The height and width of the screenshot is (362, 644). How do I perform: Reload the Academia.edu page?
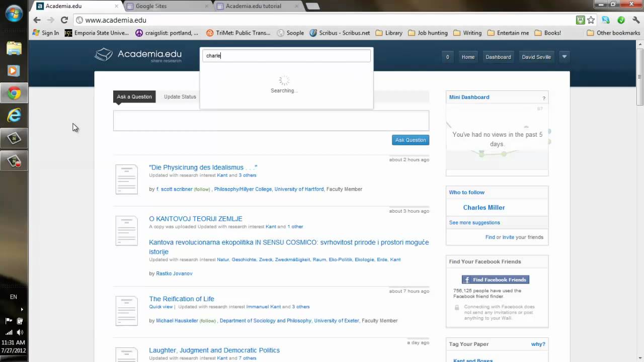click(x=64, y=20)
